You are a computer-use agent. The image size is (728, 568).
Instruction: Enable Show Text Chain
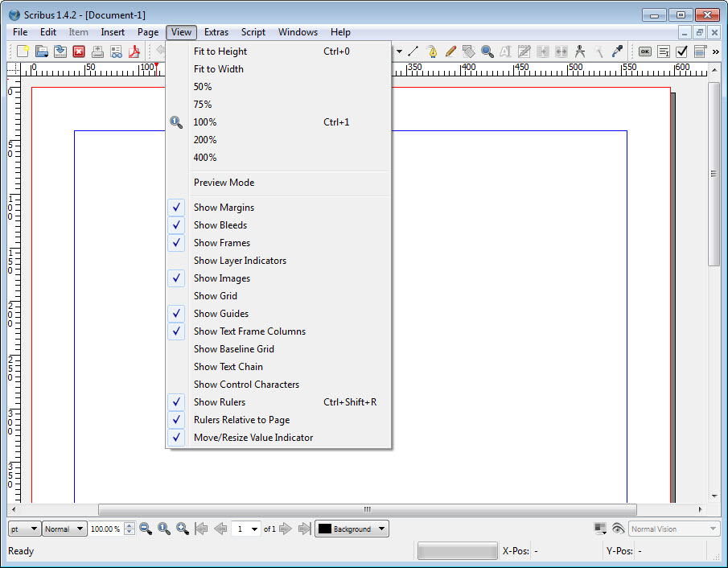coord(278,366)
